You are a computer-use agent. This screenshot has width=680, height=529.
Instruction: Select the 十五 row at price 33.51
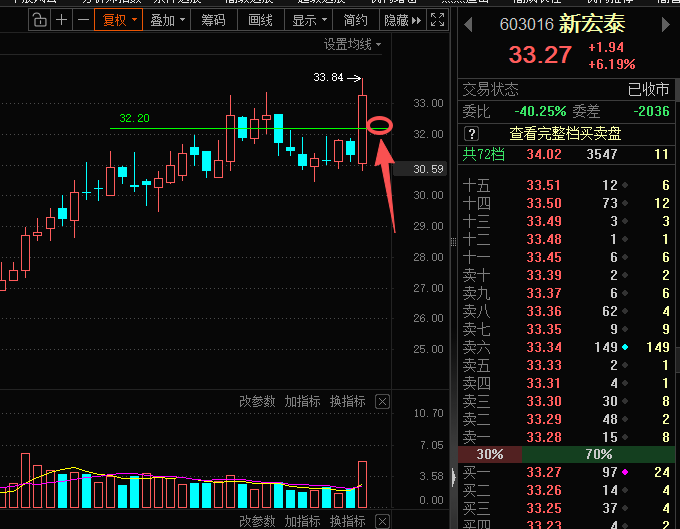pyautogui.click(x=566, y=186)
